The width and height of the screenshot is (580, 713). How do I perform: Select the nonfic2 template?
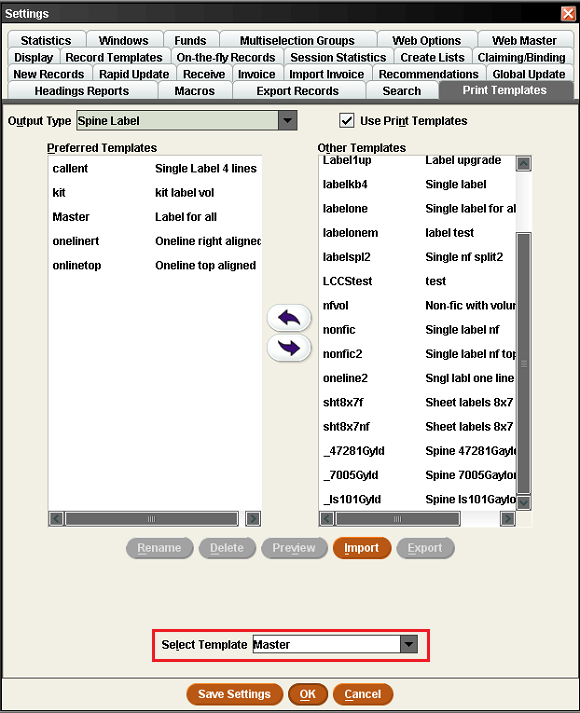point(418,354)
